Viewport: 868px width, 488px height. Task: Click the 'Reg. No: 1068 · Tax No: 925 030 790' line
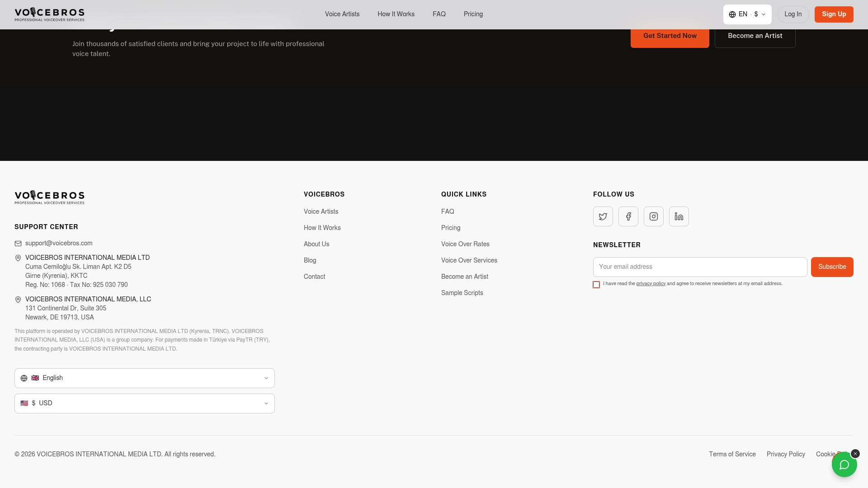click(x=76, y=285)
